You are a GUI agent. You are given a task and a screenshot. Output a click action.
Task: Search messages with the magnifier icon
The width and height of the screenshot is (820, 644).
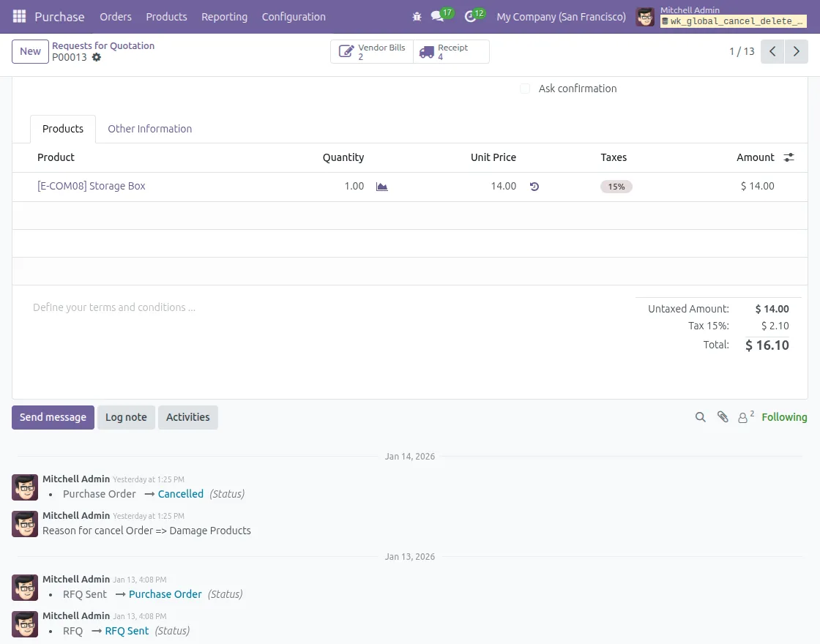(x=701, y=417)
